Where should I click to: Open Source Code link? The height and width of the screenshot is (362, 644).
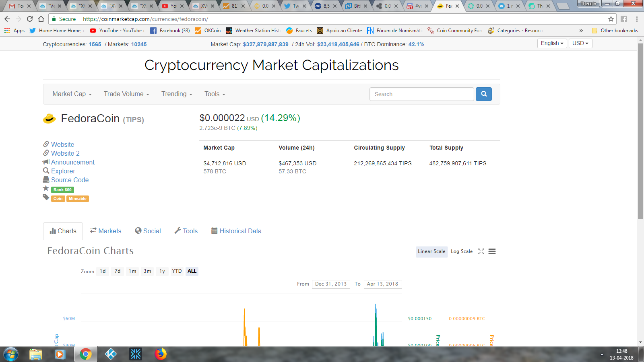(70, 180)
